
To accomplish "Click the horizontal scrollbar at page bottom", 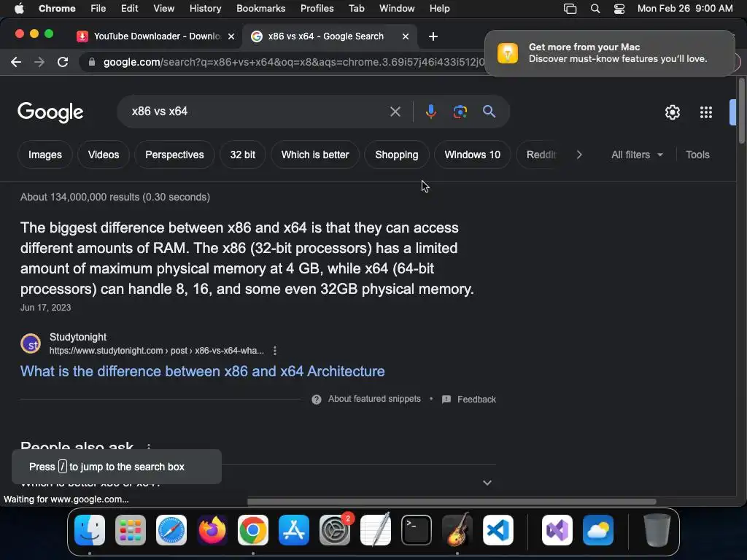I will tap(452, 502).
